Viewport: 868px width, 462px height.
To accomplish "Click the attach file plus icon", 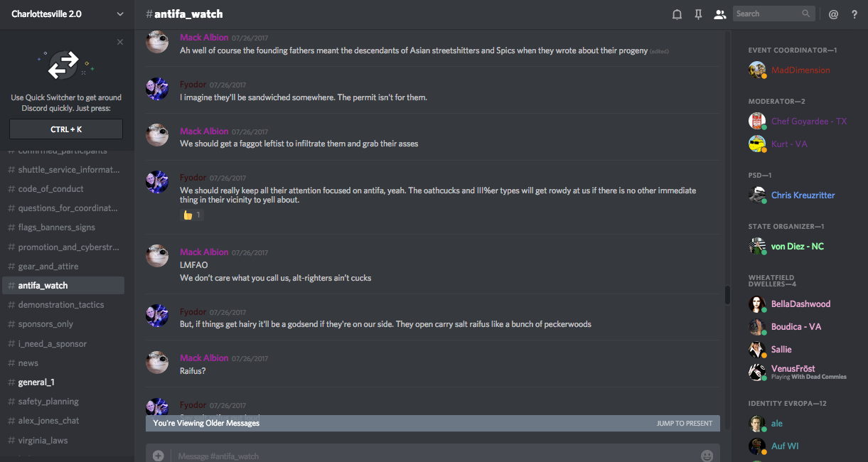I will pyautogui.click(x=158, y=456).
